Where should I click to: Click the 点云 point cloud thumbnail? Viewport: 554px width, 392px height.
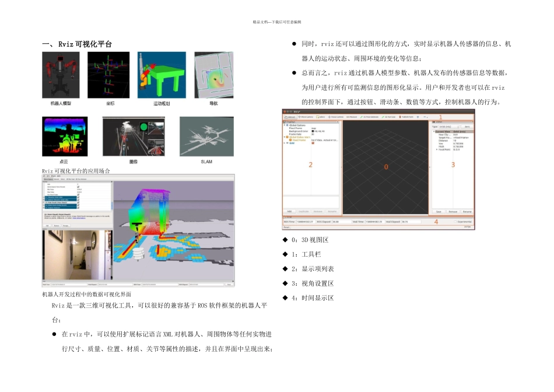point(65,136)
